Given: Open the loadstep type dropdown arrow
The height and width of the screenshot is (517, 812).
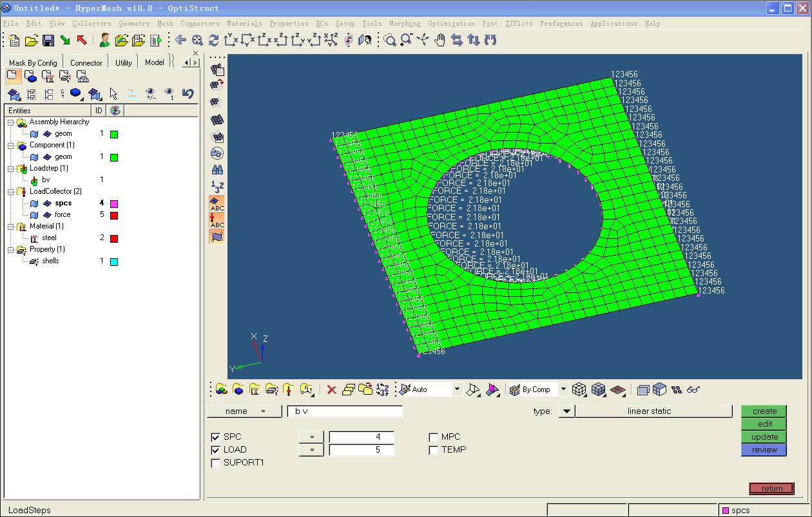Looking at the screenshot, I should tap(566, 411).
